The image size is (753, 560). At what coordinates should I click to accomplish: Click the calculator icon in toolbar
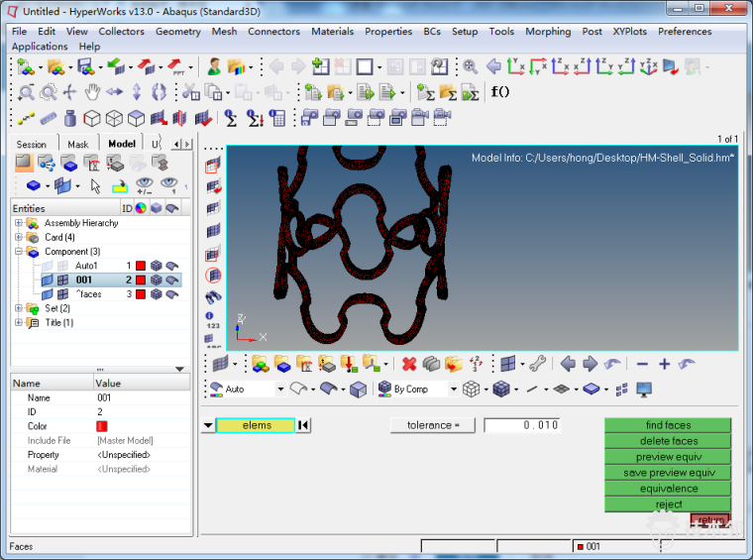coord(277,118)
